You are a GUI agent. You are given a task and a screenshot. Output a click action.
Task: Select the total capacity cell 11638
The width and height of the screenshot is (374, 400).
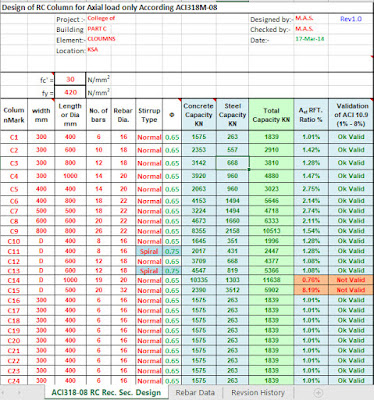271,280
